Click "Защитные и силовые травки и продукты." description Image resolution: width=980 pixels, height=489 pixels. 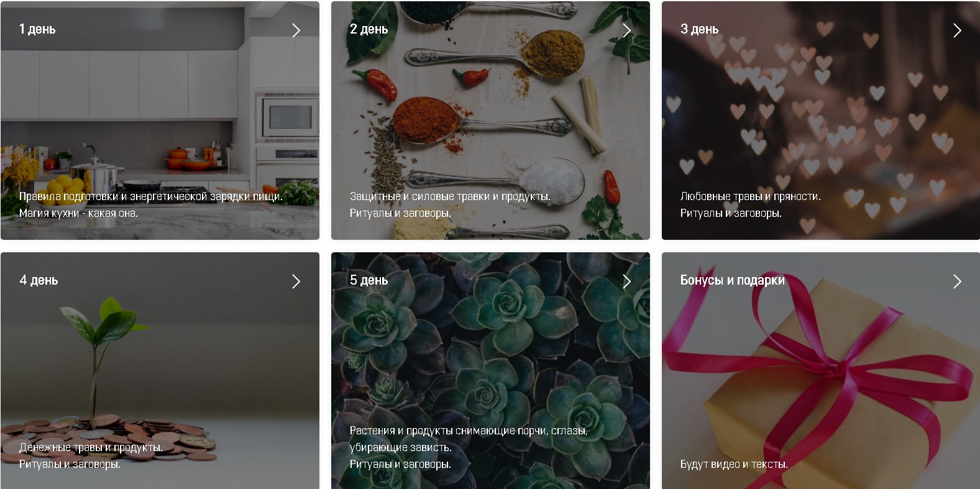coord(450,196)
